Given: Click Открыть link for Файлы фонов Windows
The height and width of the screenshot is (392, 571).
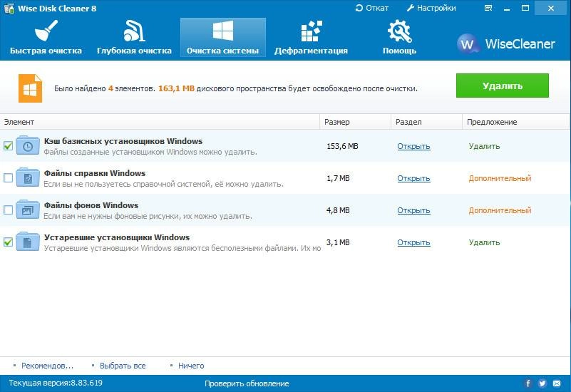Looking at the screenshot, I should pos(413,210).
